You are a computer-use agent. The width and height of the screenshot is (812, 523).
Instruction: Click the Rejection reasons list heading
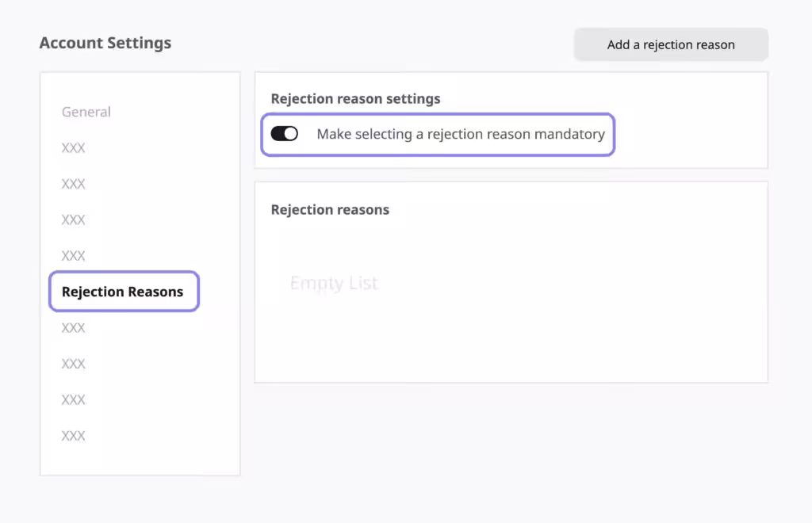click(x=330, y=209)
